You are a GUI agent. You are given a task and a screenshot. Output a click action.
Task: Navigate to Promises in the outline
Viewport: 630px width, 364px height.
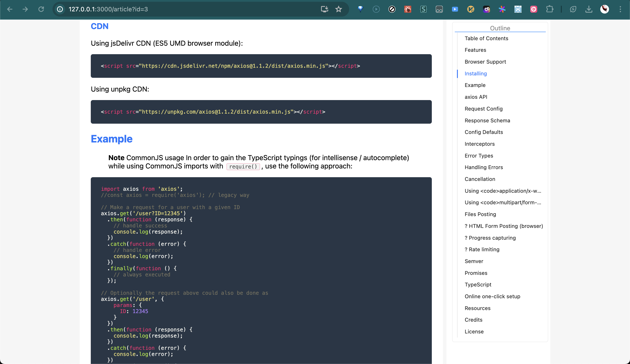tap(476, 273)
